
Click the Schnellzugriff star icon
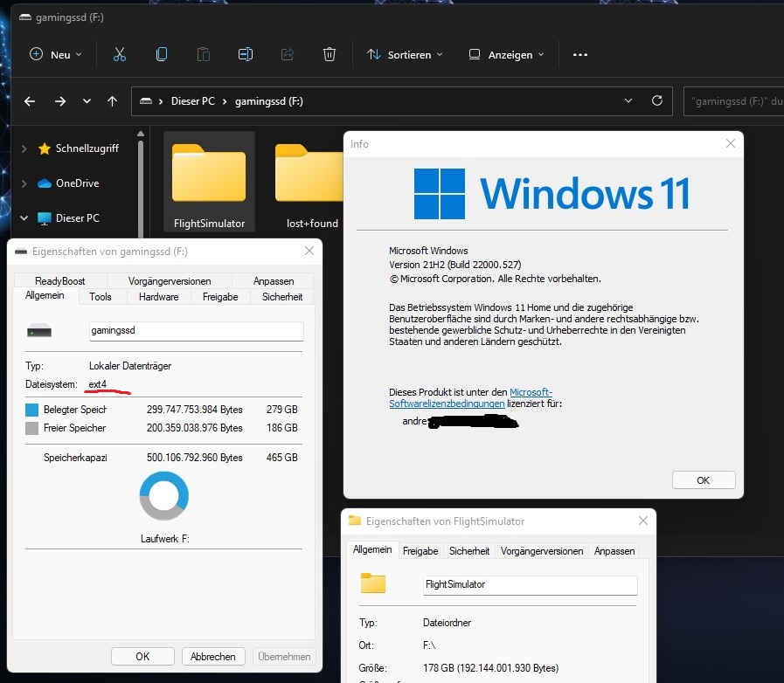[45, 148]
